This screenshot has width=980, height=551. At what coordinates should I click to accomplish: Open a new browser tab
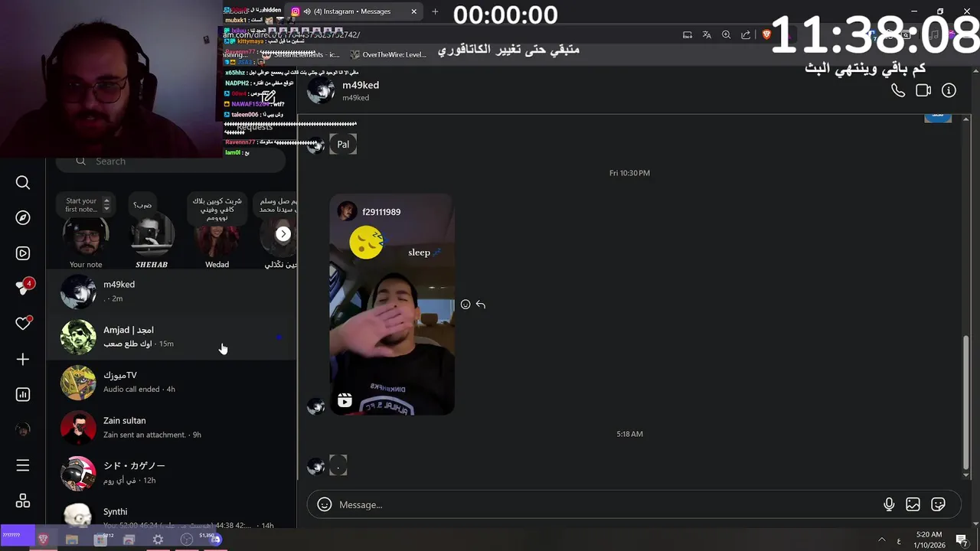435,11
